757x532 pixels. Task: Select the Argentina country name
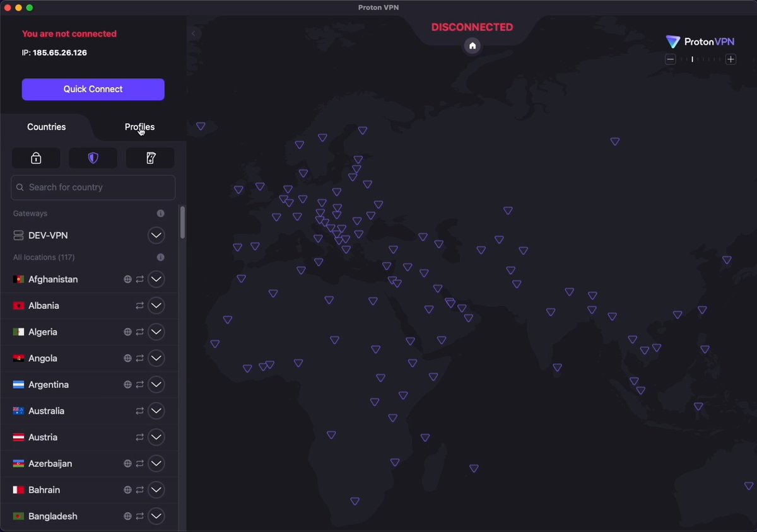(49, 385)
